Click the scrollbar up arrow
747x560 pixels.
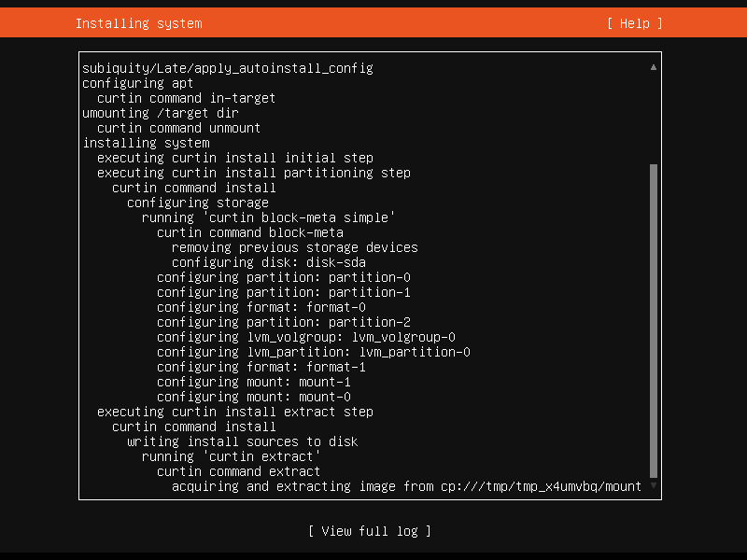(x=654, y=67)
